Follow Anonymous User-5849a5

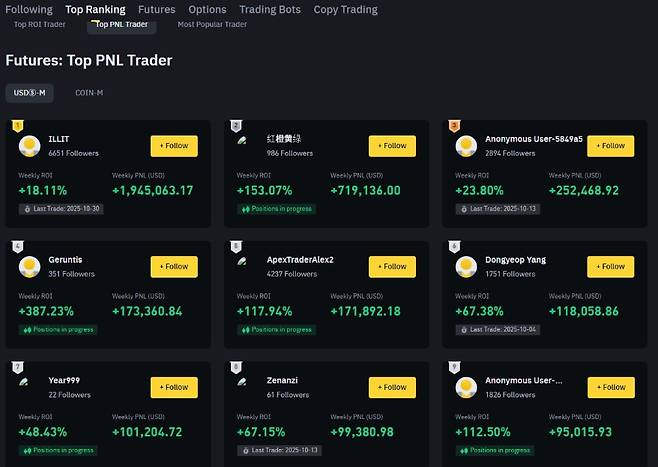[610, 146]
